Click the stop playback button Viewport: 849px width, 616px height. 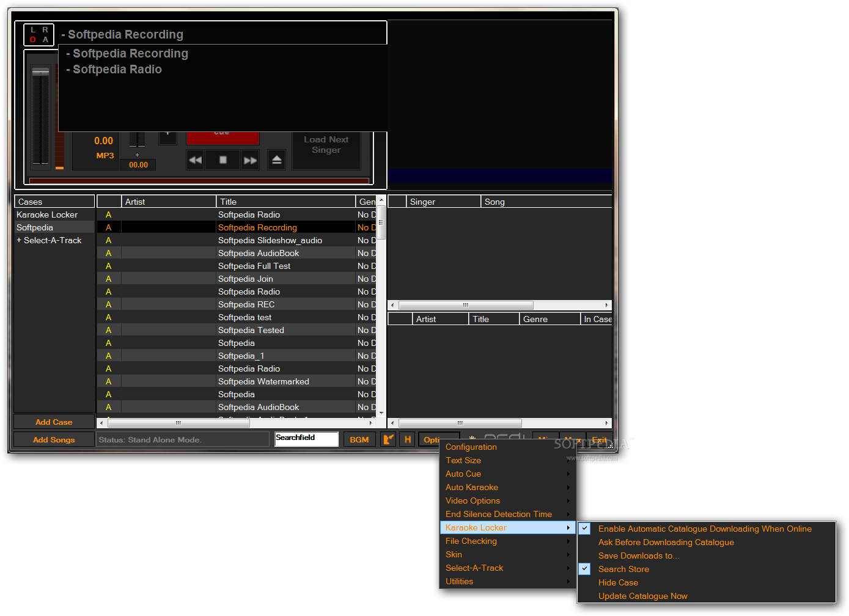click(x=223, y=160)
